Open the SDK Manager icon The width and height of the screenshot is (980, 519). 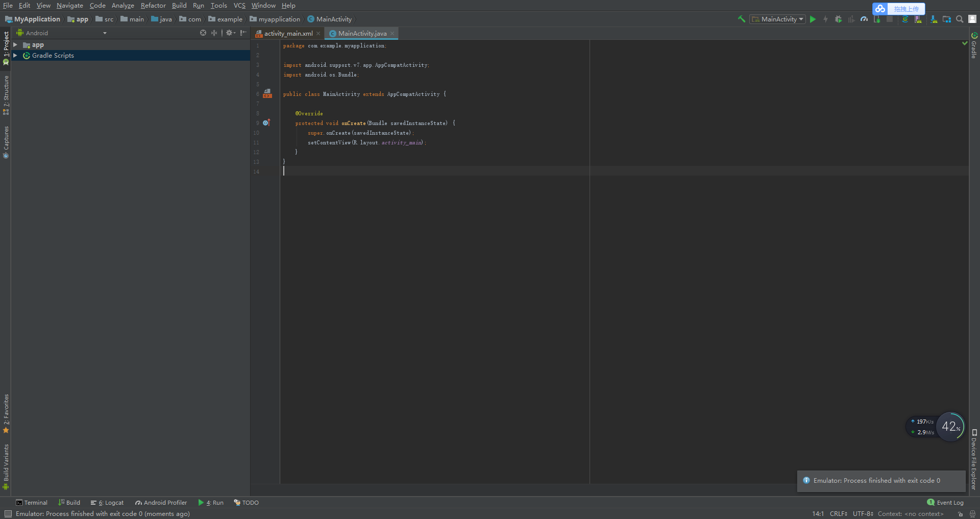(x=934, y=19)
